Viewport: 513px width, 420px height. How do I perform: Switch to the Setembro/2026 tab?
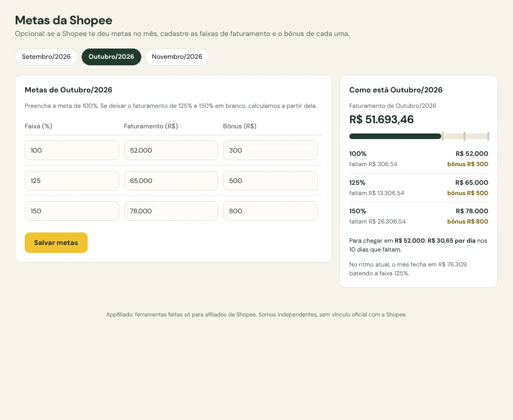(x=46, y=56)
